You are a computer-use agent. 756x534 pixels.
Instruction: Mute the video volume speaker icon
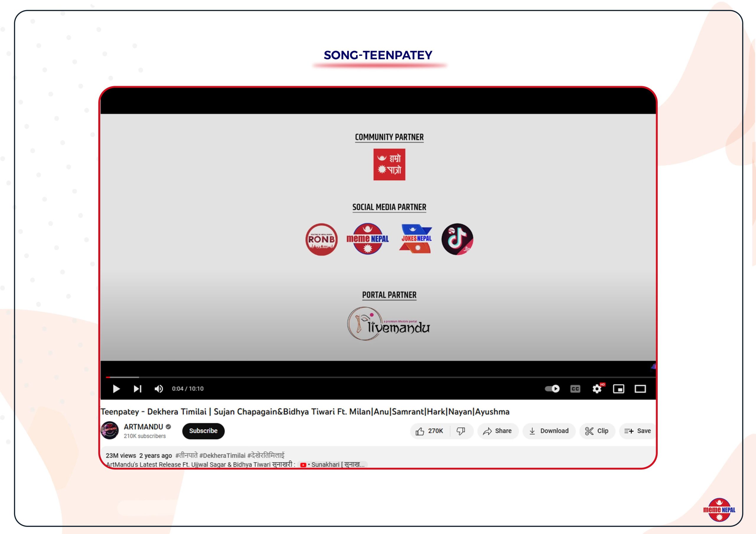pyautogui.click(x=158, y=389)
